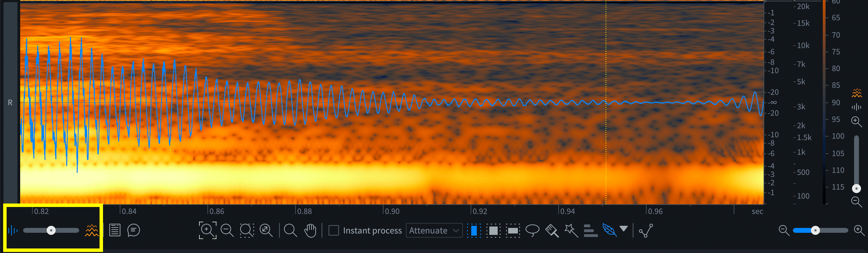868x253 pixels.
Task: Click the zoom-out magnifier below the vertical slider
Action: 857,202
